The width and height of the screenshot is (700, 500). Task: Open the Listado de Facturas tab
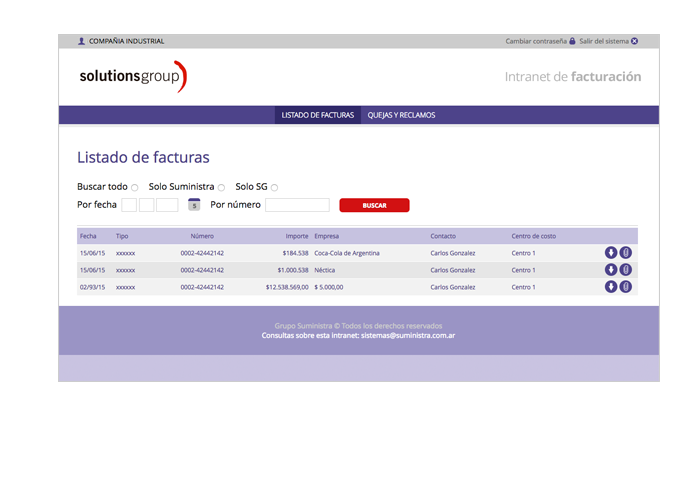(318, 115)
